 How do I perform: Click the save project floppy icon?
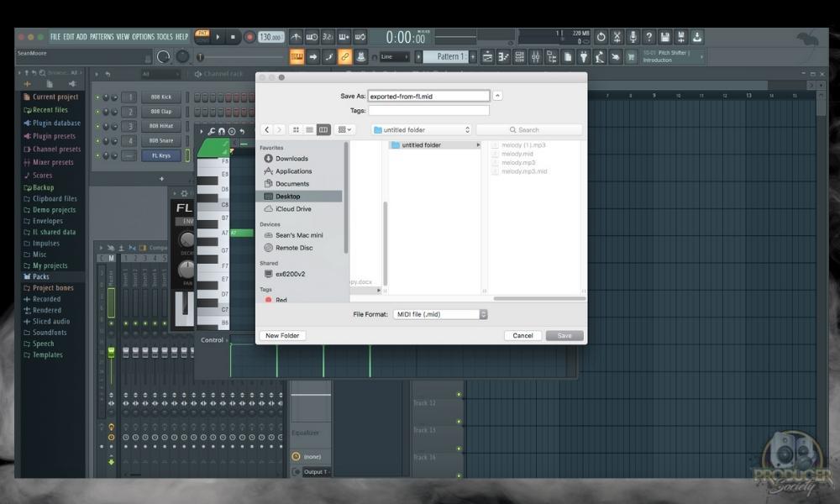664,37
